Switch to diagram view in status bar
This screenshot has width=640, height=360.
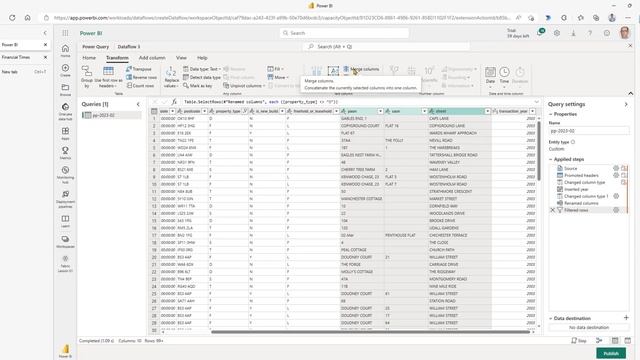599,340
